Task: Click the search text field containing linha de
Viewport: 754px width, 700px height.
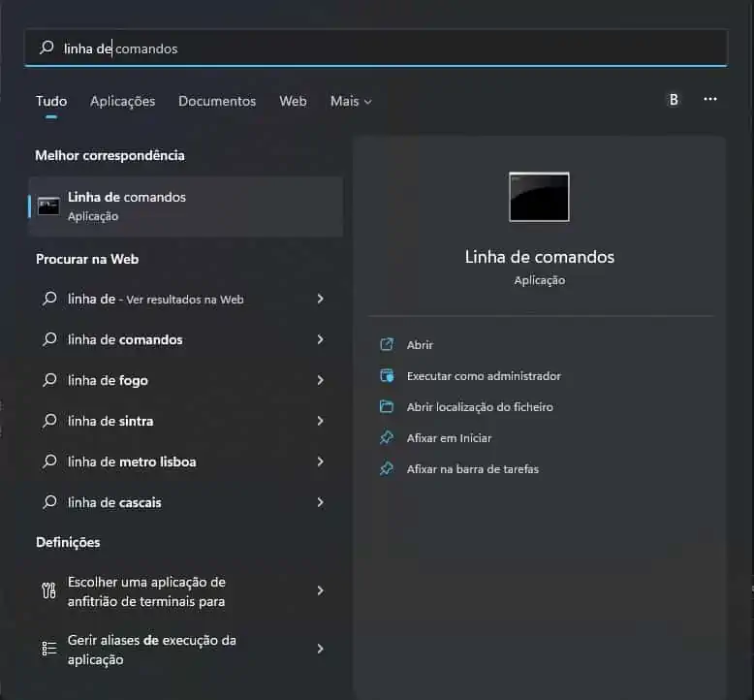Action: tap(376, 48)
